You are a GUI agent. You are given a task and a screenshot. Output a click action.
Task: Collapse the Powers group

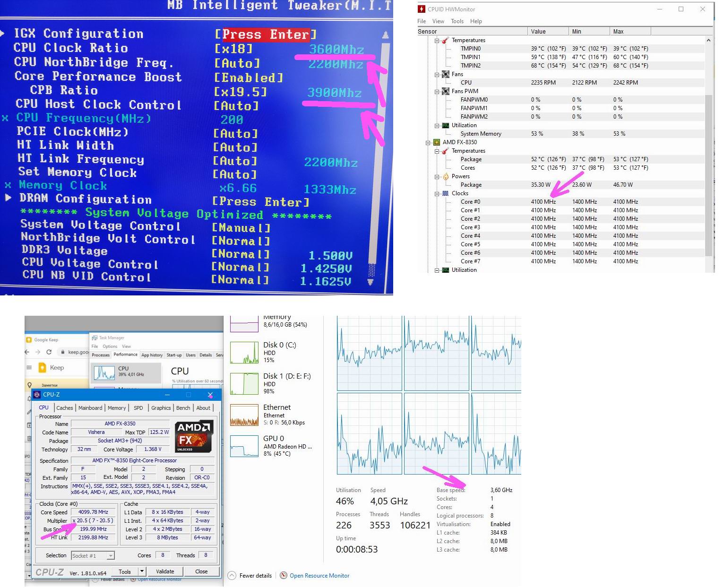point(437,176)
